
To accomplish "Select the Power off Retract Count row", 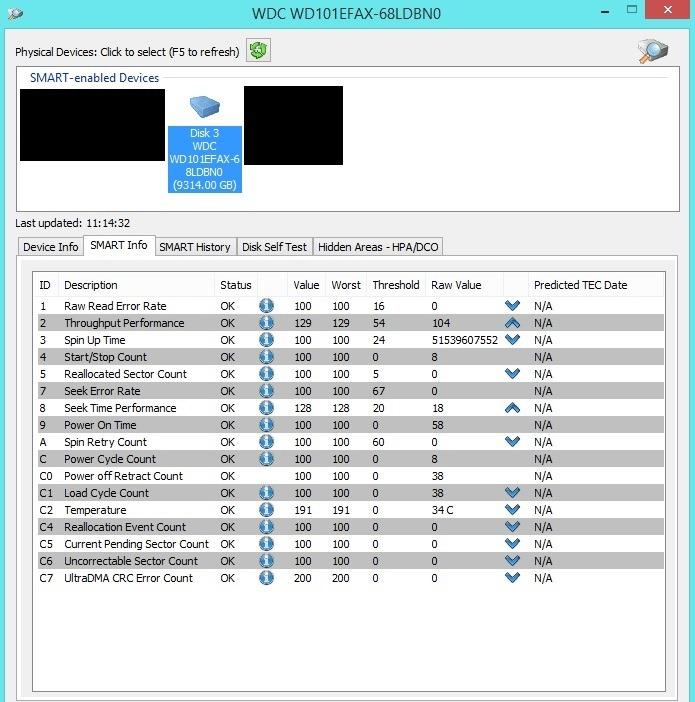I will click(349, 476).
